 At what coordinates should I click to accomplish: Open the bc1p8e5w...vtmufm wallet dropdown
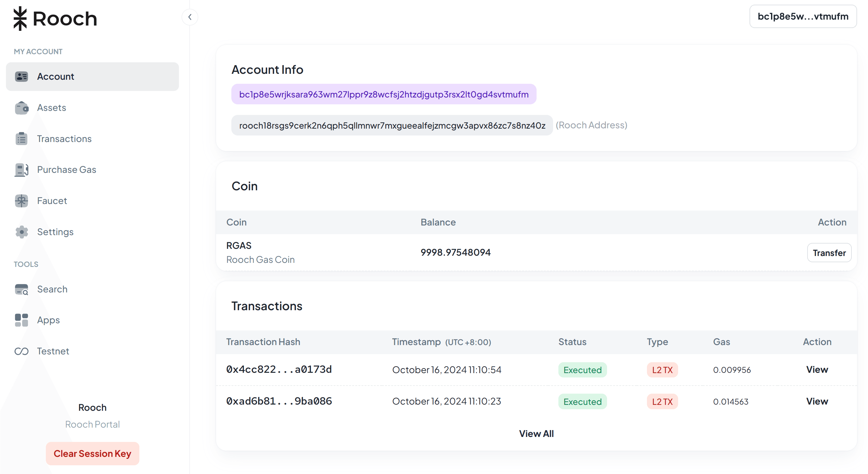click(803, 17)
